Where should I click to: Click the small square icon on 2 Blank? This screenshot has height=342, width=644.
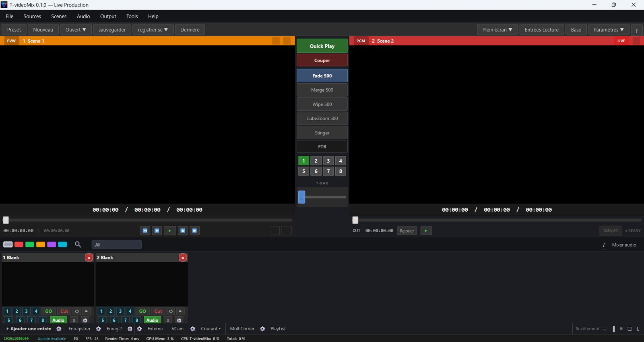[168, 320]
